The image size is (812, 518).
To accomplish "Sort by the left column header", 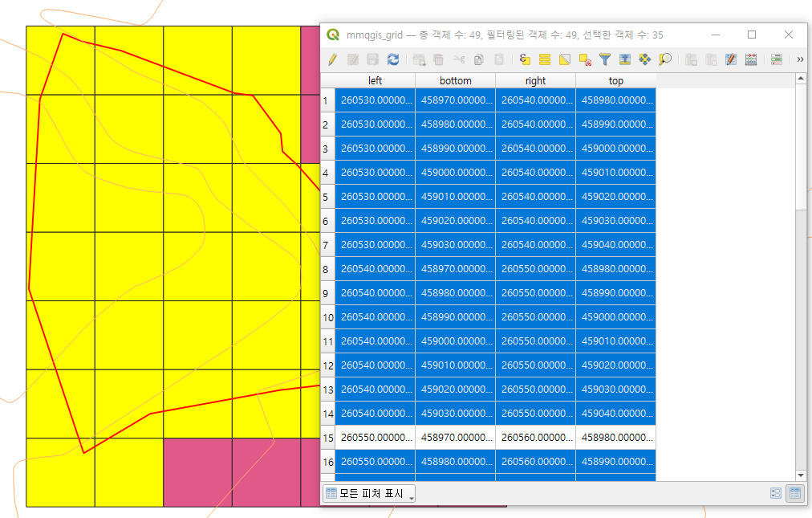I will click(375, 81).
